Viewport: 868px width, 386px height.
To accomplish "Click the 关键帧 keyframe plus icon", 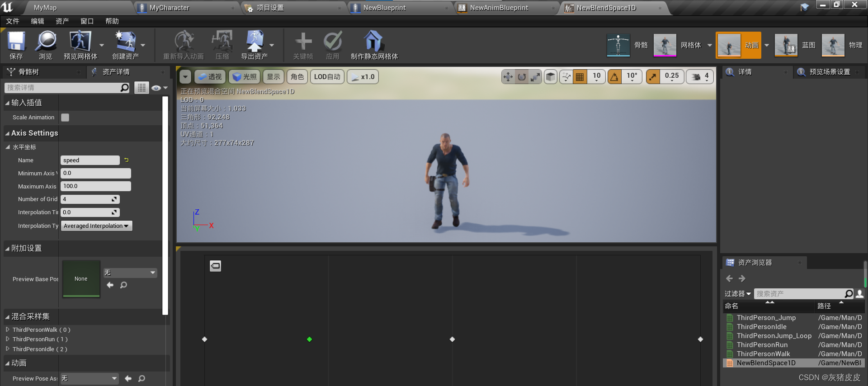I will (x=303, y=45).
